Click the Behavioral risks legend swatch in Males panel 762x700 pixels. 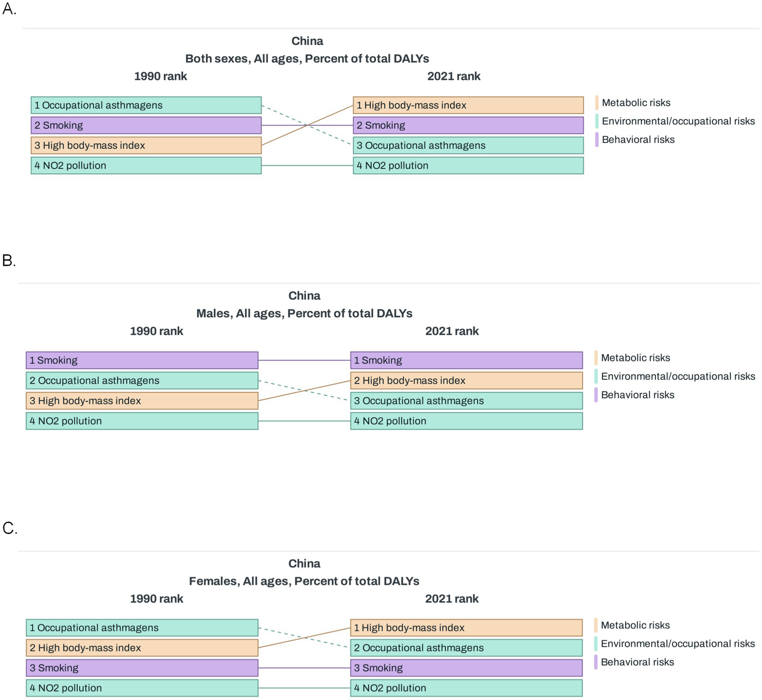click(596, 395)
